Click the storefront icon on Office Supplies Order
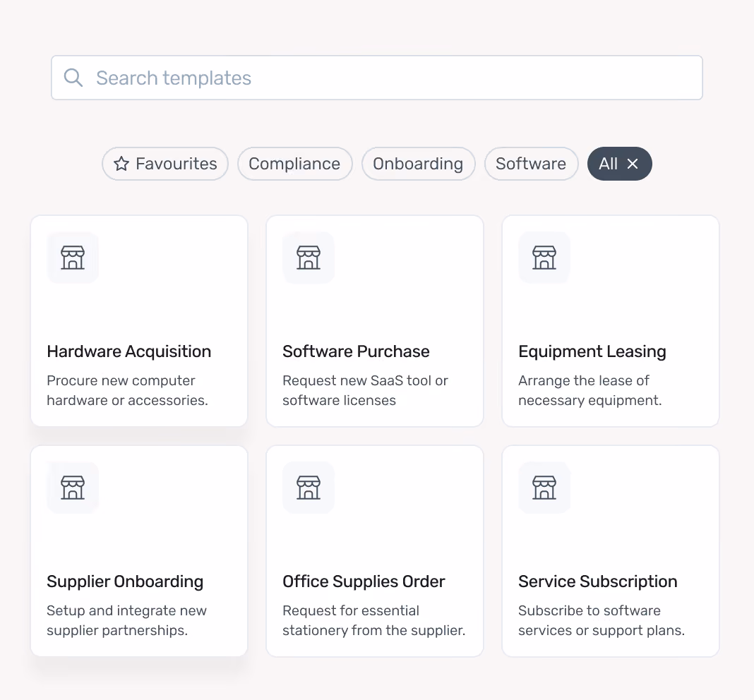Screen dimensions: 754x700 tap(309, 488)
